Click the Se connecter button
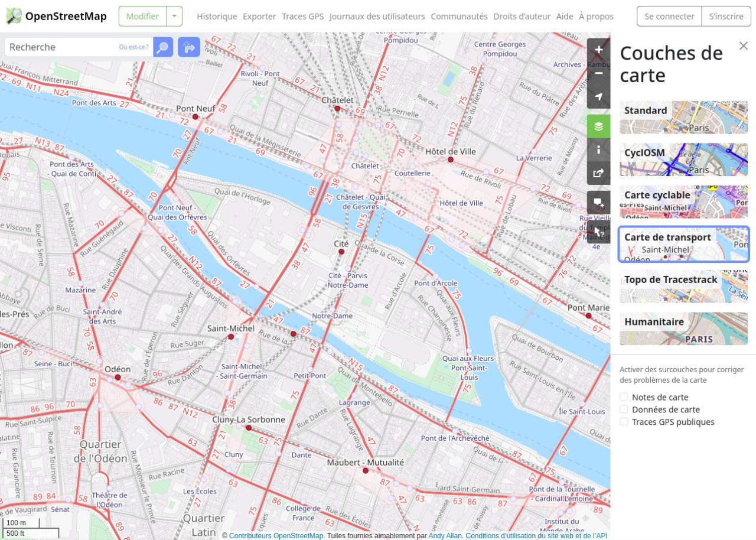The width and height of the screenshot is (756, 540). click(669, 17)
